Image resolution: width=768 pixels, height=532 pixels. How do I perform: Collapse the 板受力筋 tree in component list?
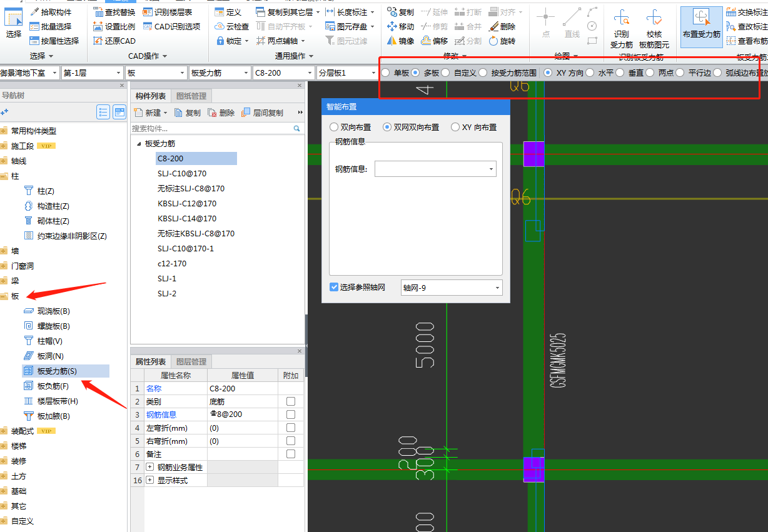[x=138, y=144]
